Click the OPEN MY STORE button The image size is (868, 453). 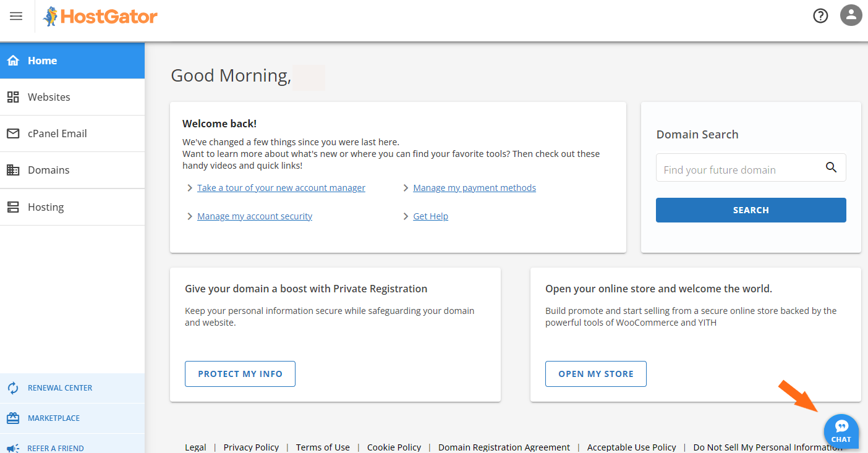click(595, 374)
